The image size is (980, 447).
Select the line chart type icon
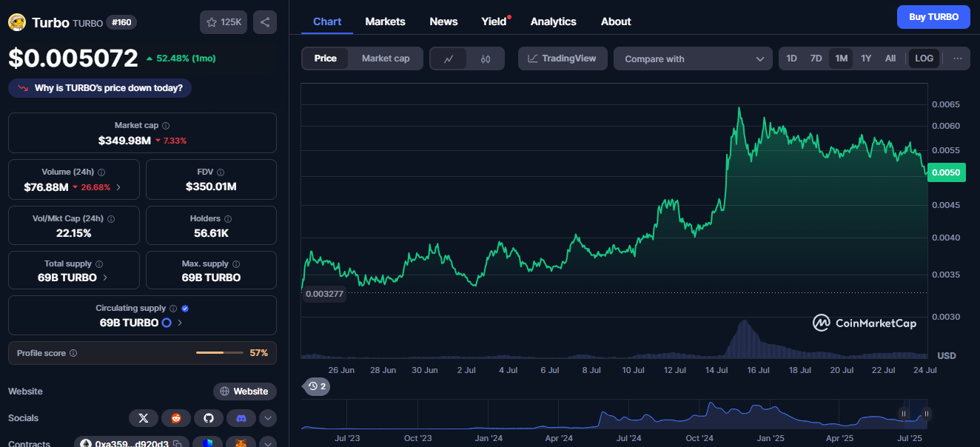(x=449, y=58)
